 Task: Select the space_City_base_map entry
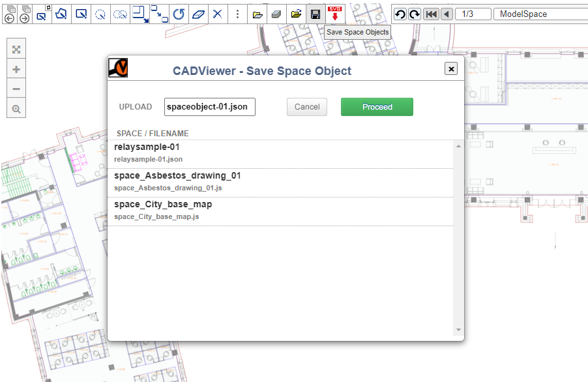coord(280,211)
